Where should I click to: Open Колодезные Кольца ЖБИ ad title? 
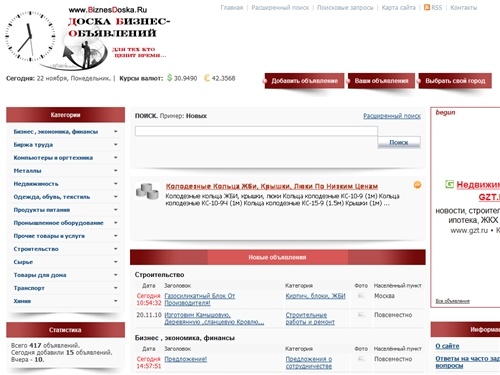[272, 186]
